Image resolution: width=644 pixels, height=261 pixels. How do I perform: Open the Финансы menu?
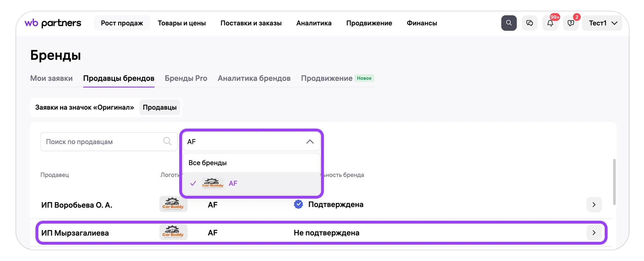[x=422, y=23]
